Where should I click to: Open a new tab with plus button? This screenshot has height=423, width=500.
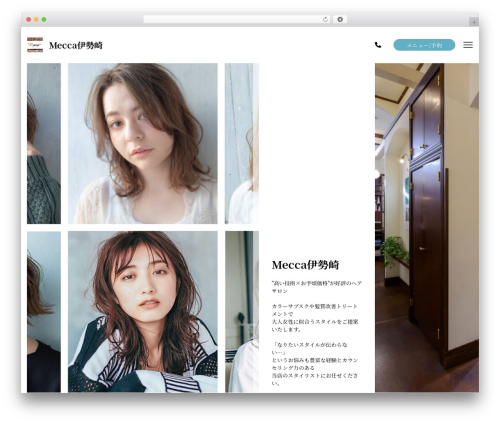(474, 22)
